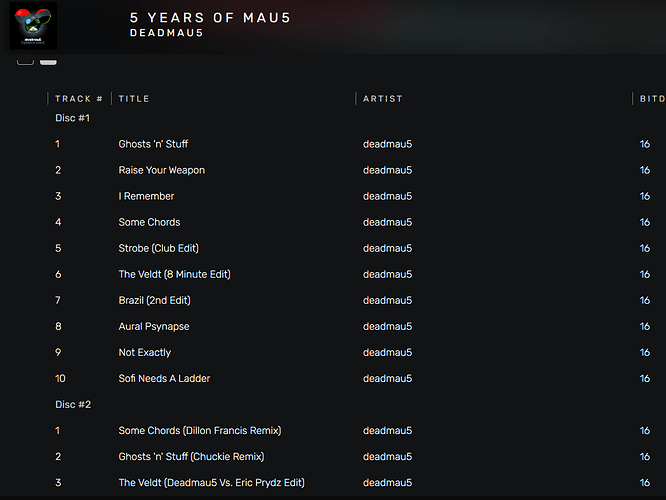666x500 pixels.
Task: Click the Disc #2 group header
Action: (73, 404)
